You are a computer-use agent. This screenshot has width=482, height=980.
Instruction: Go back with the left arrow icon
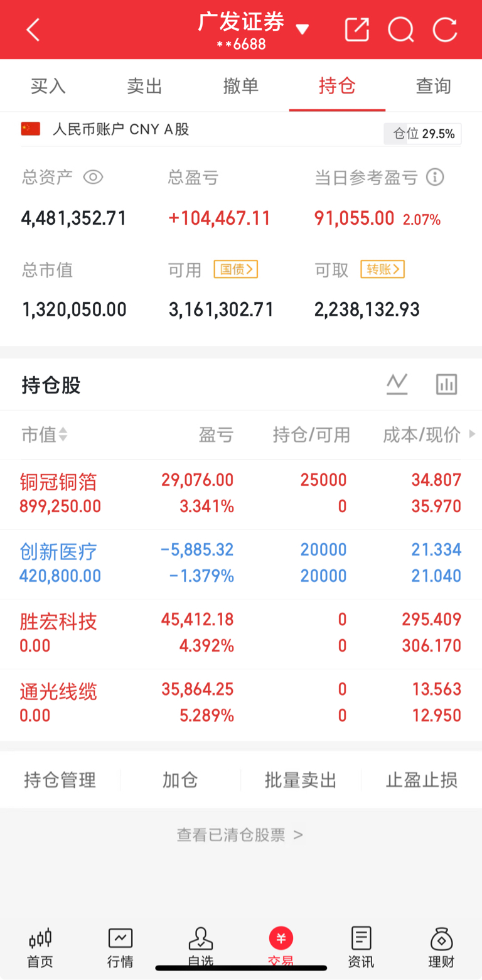[x=33, y=30]
